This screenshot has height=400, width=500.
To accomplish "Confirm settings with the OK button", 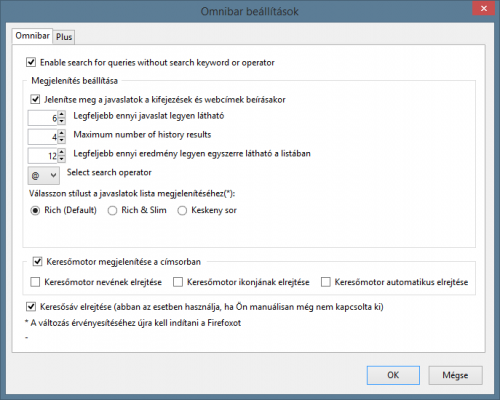I will (393, 375).
